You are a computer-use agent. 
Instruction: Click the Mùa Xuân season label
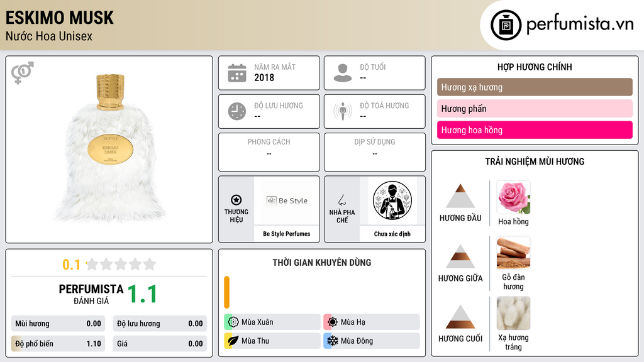click(257, 322)
